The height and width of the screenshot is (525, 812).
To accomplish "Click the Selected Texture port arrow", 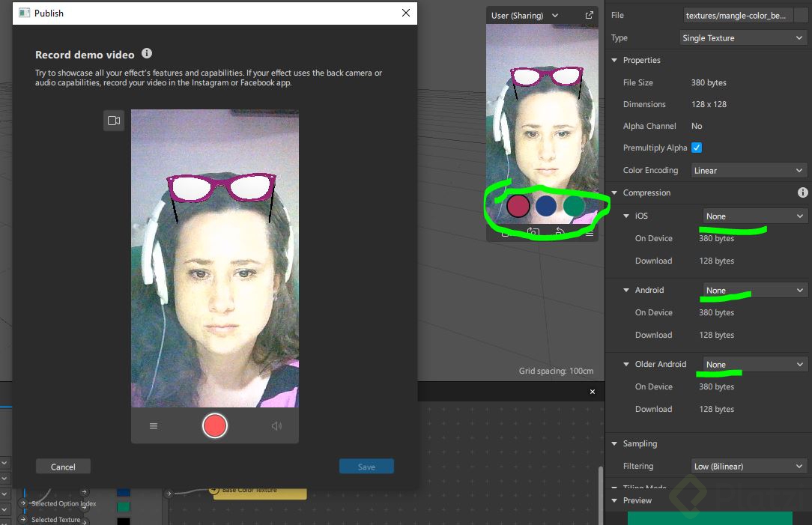I will 23,519.
